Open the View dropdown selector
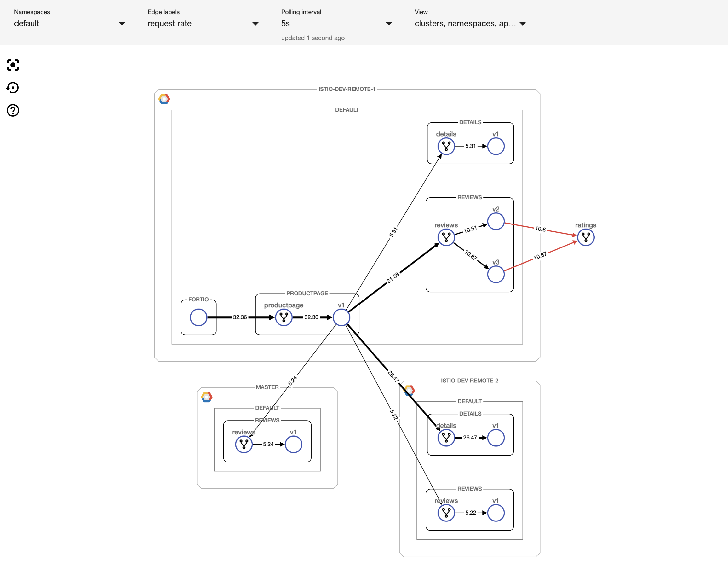Image resolution: width=728 pixels, height=570 pixels. coord(471,24)
